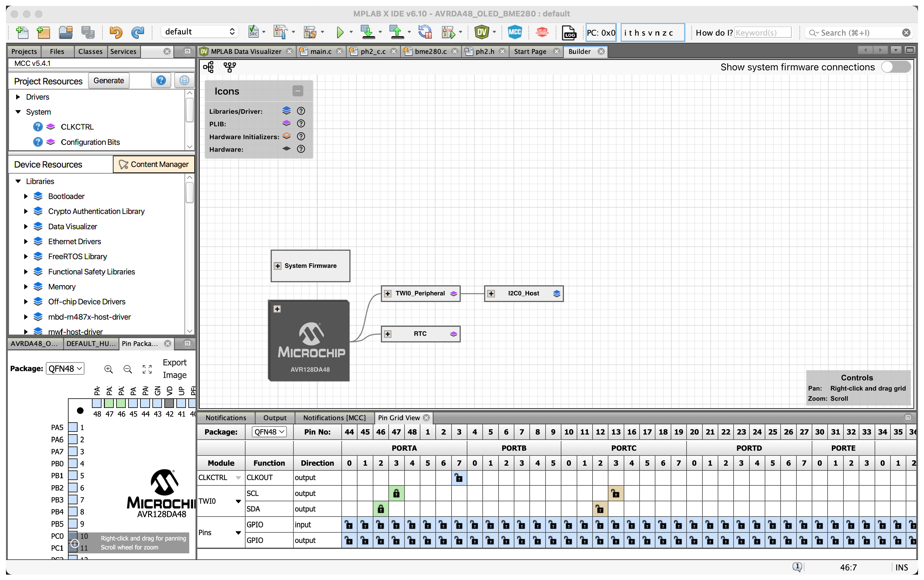
Task: Open the Package QFN48 dropdown in Pin Grid View
Action: point(269,432)
